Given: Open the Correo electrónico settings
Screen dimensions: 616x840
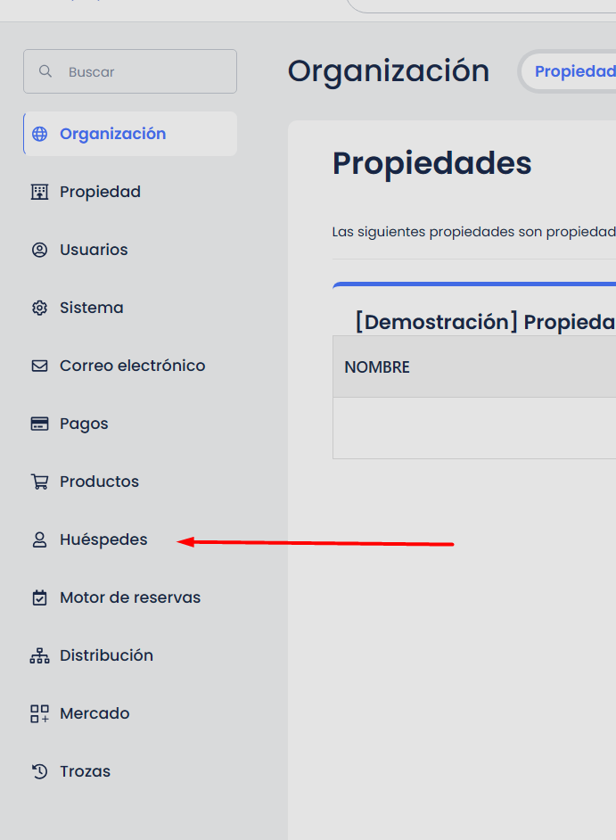Looking at the screenshot, I should (x=132, y=366).
